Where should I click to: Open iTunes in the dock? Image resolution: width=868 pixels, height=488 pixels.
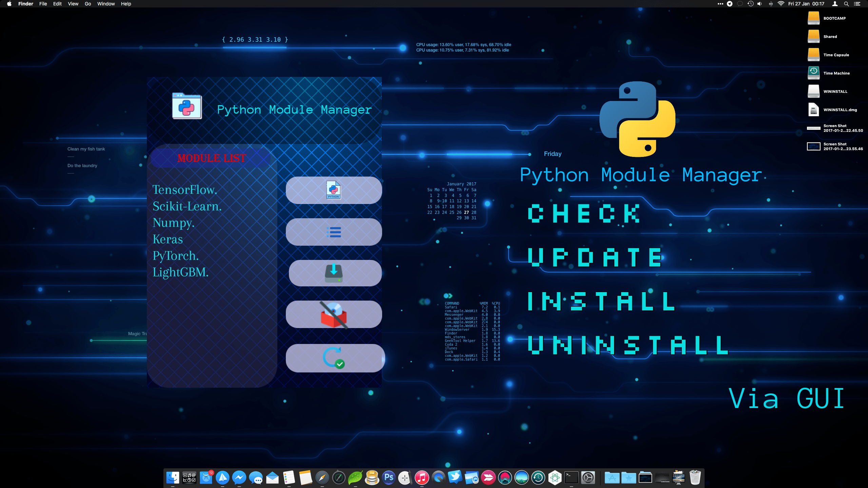tap(422, 478)
